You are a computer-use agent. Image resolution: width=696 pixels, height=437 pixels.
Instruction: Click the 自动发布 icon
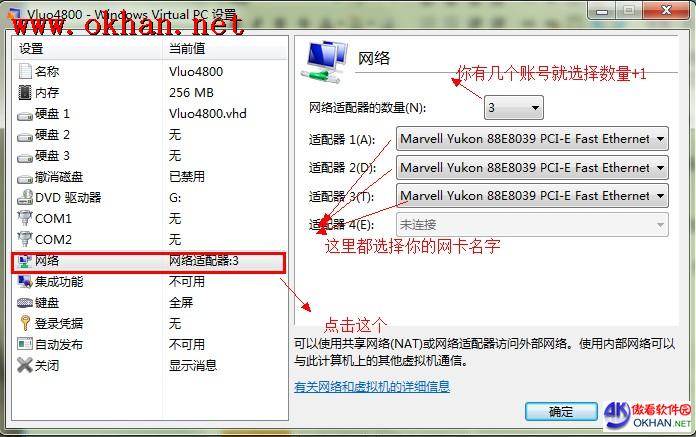click(25, 344)
